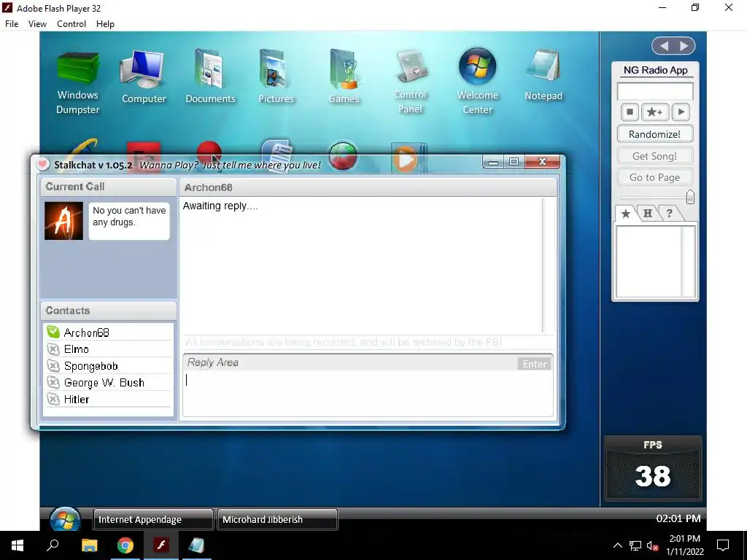Play the song in NG Radio App
This screenshot has width=747, height=560.
point(681,112)
